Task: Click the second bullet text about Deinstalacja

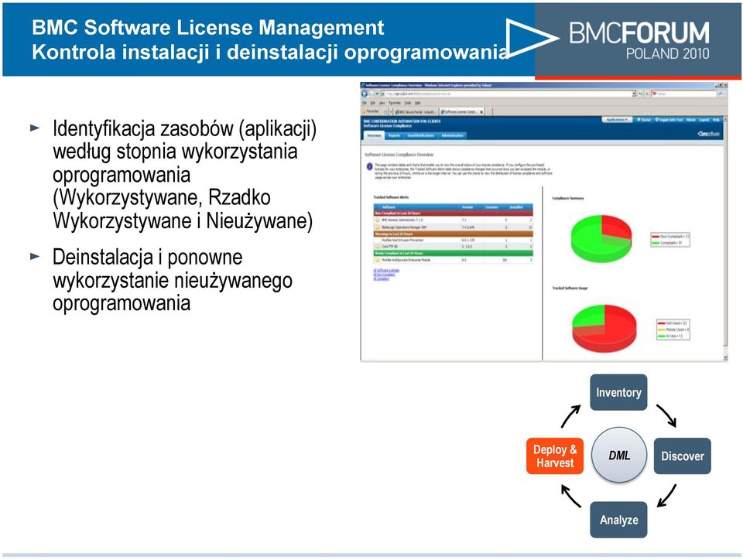Action: pos(173,280)
